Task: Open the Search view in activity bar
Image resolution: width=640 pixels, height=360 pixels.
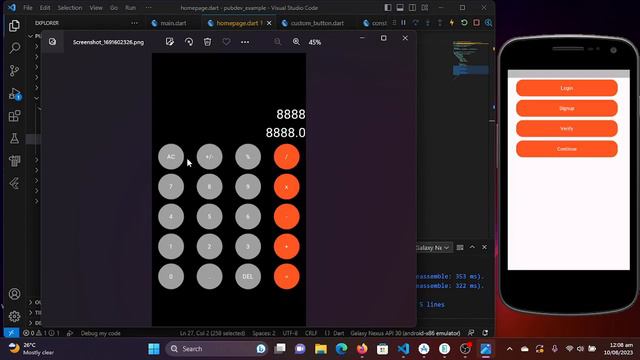Action: click(x=15, y=48)
